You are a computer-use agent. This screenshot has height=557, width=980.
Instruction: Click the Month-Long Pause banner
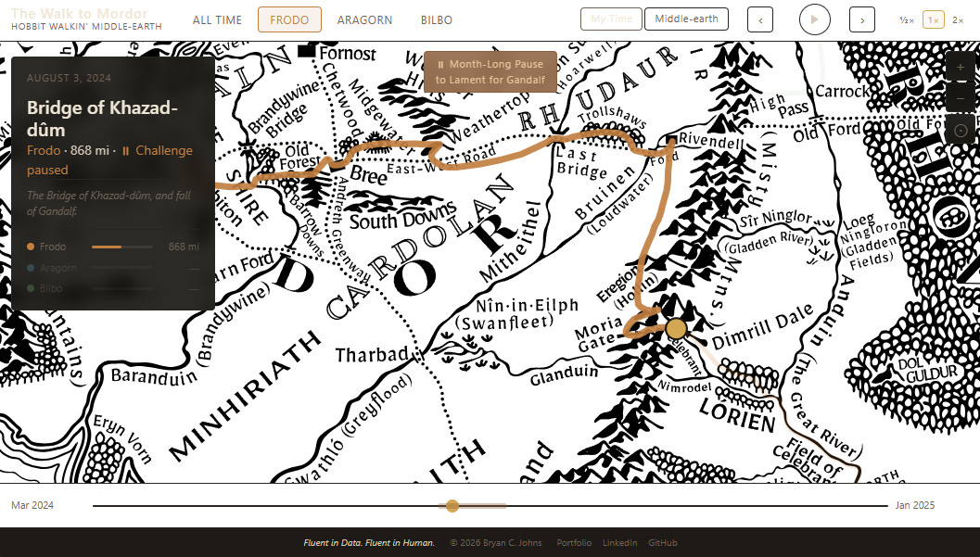coord(490,71)
